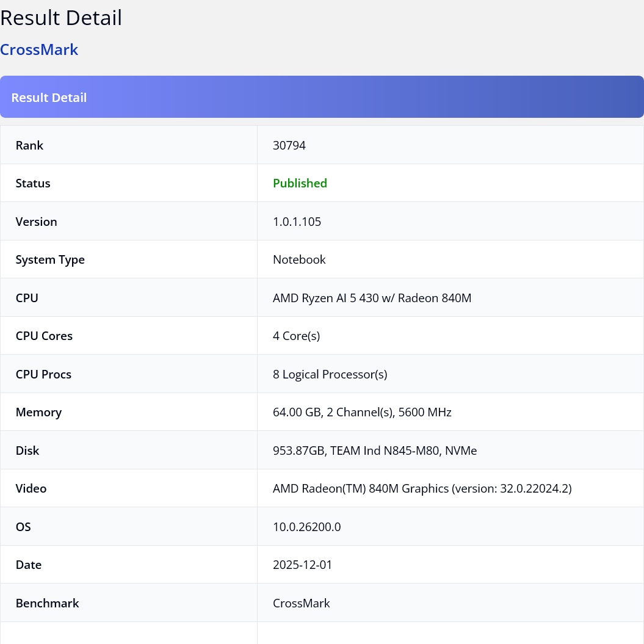Select the green 'Published' status text

point(300,183)
